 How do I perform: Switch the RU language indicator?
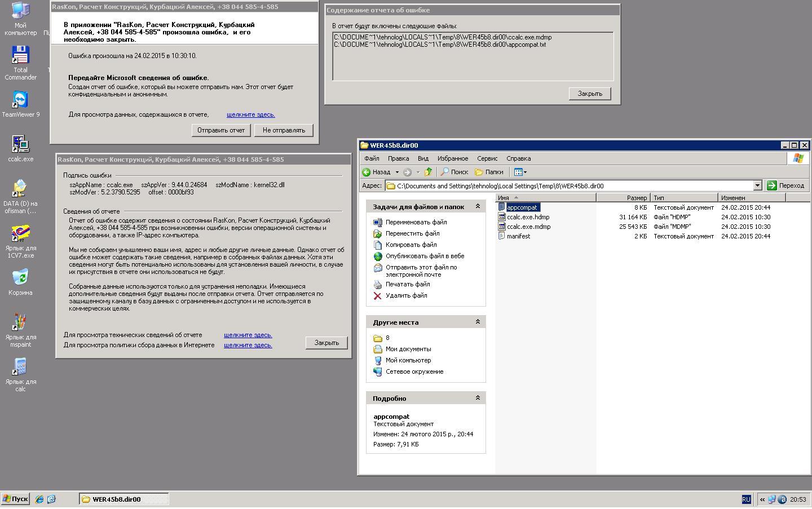pyautogui.click(x=746, y=499)
